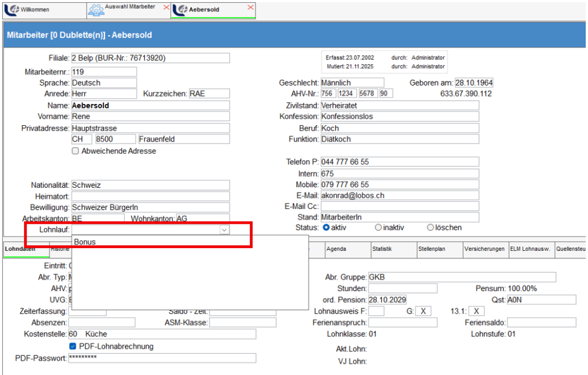Choose the aktiv status option

tap(326, 227)
